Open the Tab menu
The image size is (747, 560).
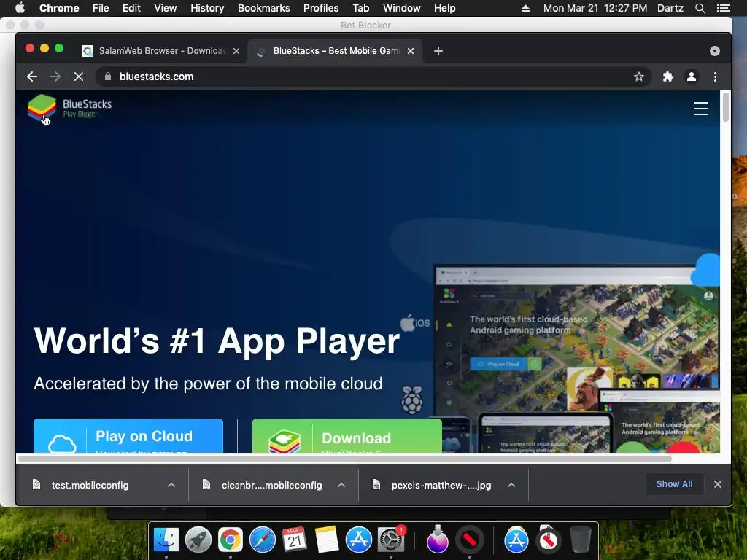[x=360, y=8]
